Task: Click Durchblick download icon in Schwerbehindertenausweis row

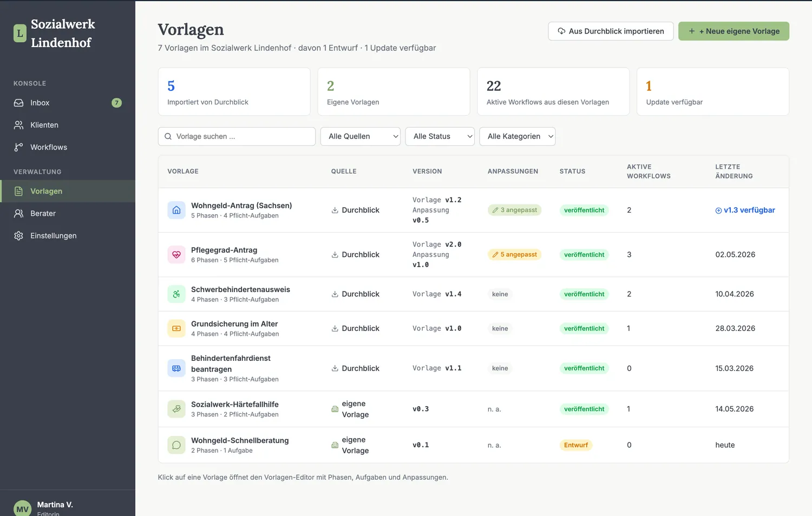Action: coord(335,294)
